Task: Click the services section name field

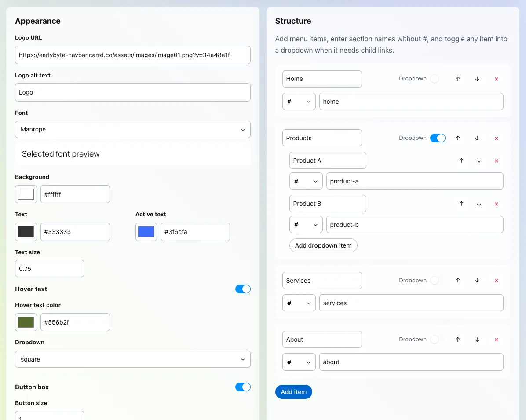Action: 411,303
